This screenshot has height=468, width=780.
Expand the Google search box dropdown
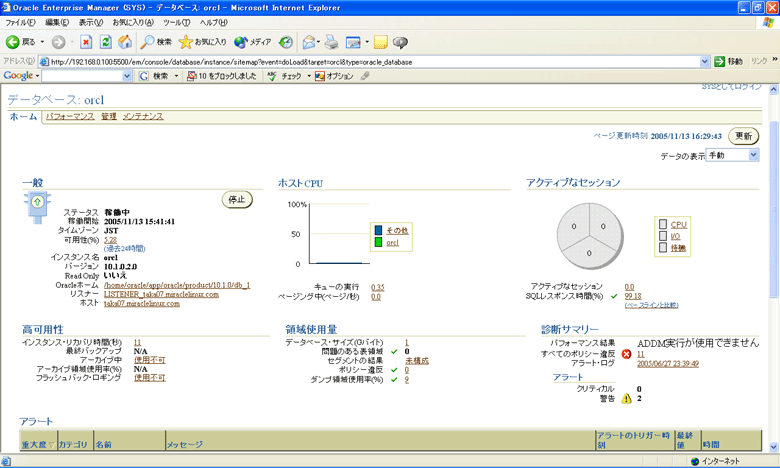click(127, 76)
